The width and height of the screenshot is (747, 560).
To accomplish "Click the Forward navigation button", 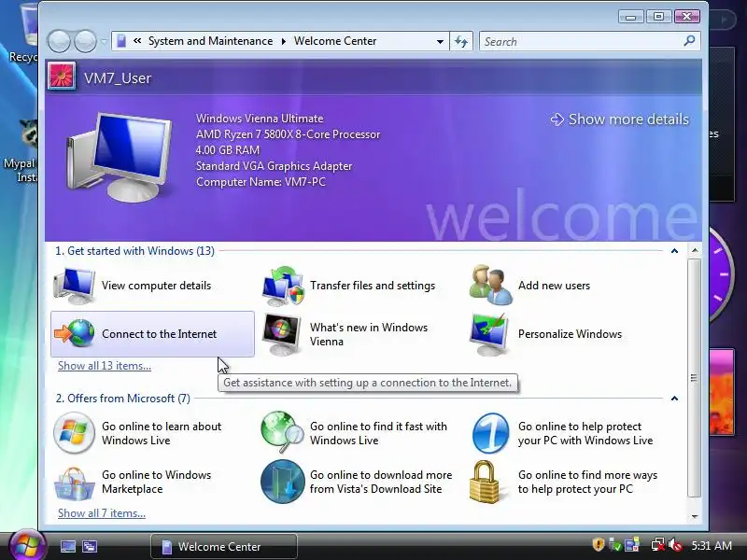I will pos(85,41).
